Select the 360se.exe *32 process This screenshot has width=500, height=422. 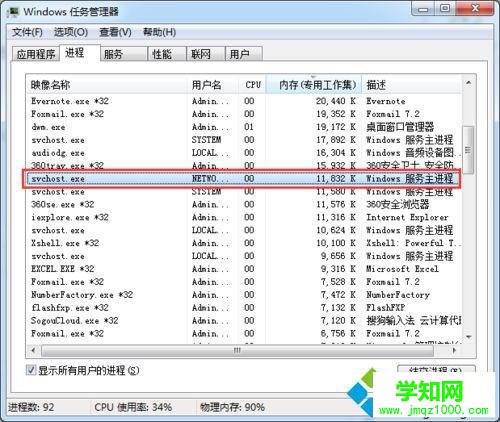click(x=244, y=204)
